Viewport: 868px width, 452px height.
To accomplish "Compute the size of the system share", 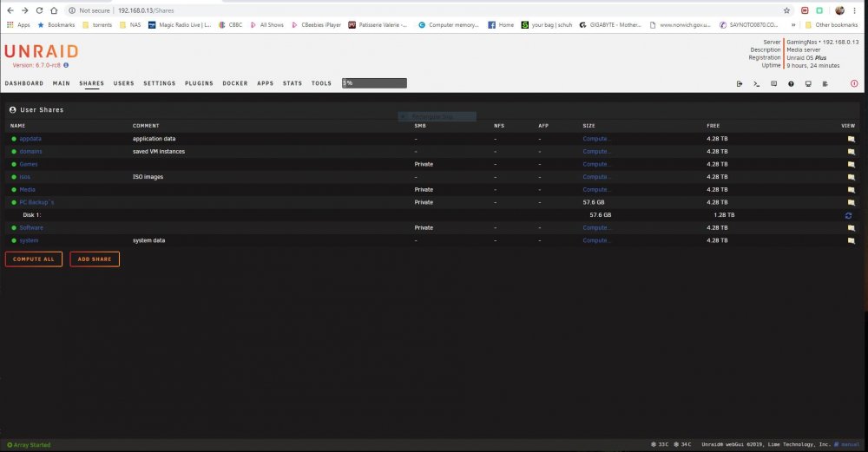I will 595,240.
